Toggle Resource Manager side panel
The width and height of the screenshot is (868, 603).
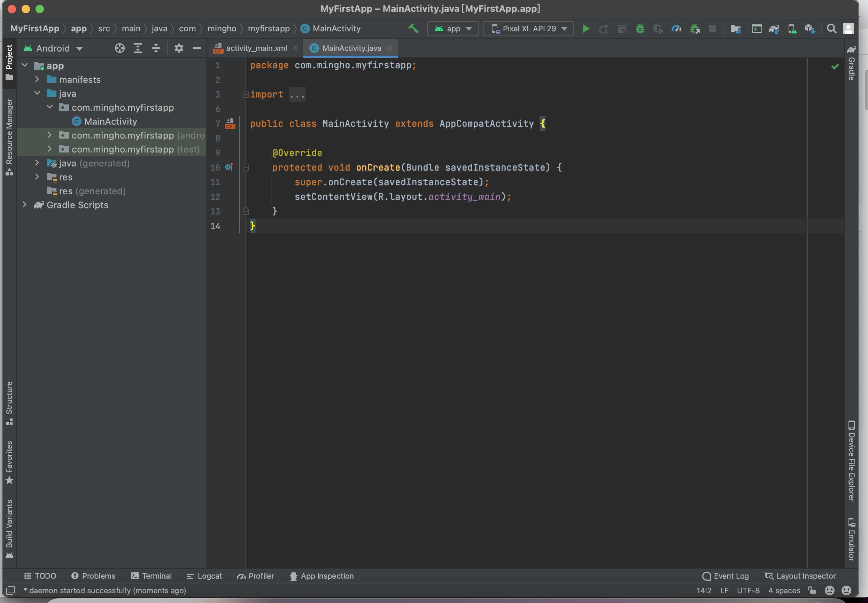coord(9,137)
